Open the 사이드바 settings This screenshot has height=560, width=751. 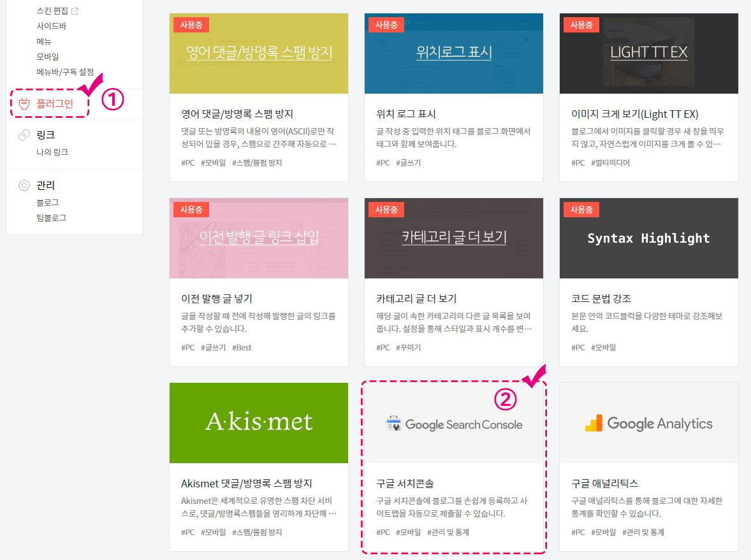[x=51, y=26]
